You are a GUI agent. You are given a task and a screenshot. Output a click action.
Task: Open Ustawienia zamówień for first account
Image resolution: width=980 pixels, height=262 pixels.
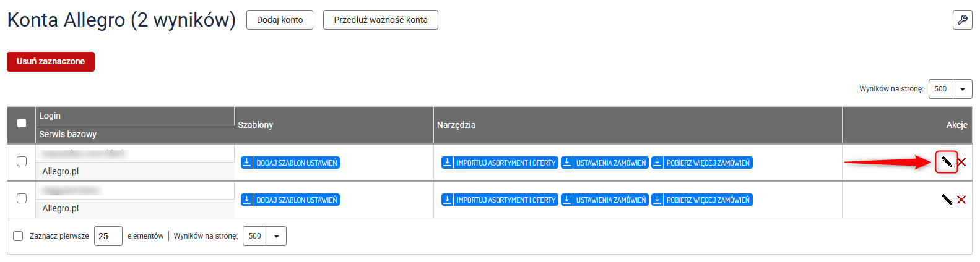point(604,163)
